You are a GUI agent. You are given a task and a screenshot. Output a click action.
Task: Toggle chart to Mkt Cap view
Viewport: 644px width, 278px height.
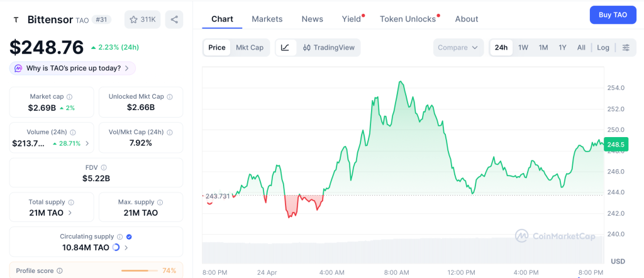click(x=250, y=48)
